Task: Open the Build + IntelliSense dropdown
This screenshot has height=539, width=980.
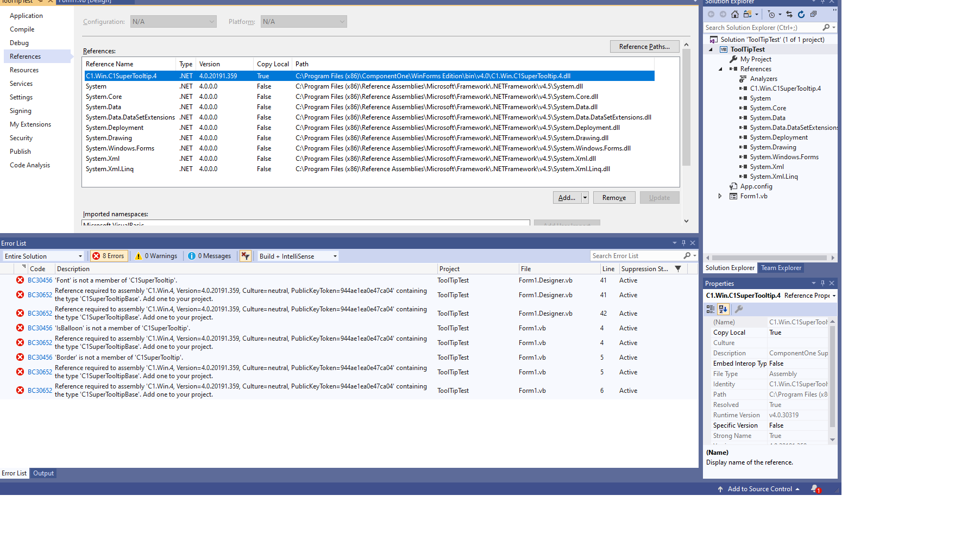Action: pos(298,256)
